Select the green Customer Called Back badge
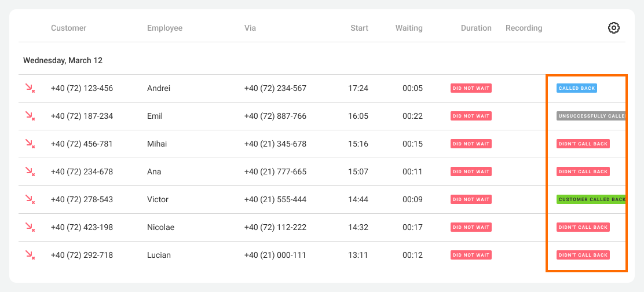Image resolution: width=644 pixels, height=292 pixels. [591, 199]
